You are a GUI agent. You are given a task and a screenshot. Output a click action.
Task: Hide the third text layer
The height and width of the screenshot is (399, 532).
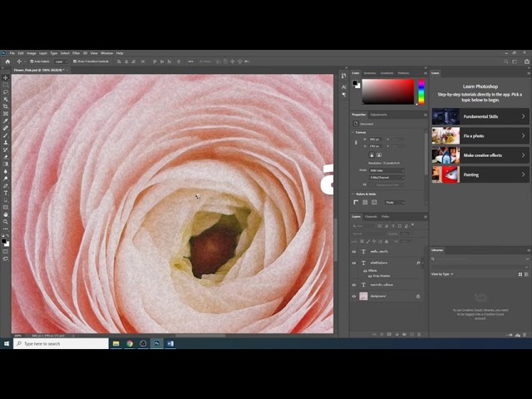tap(354, 285)
